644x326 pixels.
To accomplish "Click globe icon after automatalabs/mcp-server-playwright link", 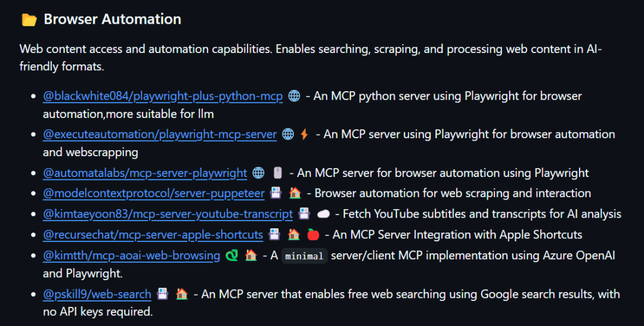I will (x=258, y=173).
